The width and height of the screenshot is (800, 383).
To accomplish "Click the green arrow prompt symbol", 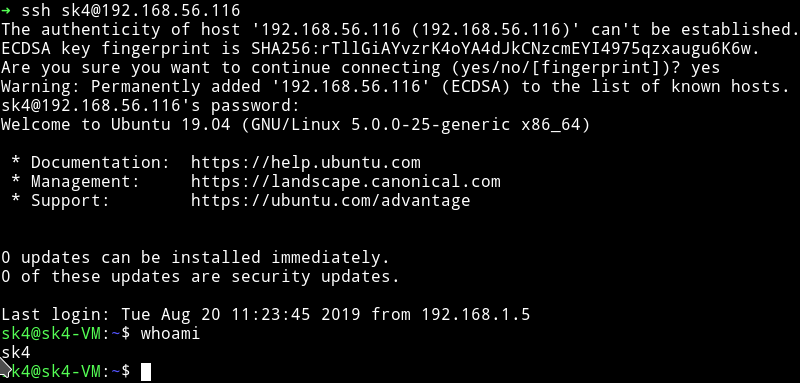I will point(6,10).
